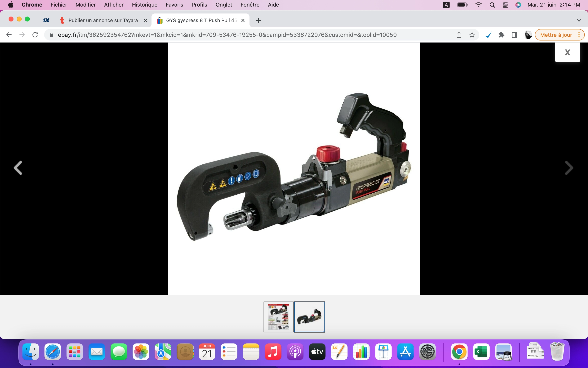Open the Chrome three-dot menu
Screen dimensions: 588x368
(579, 35)
